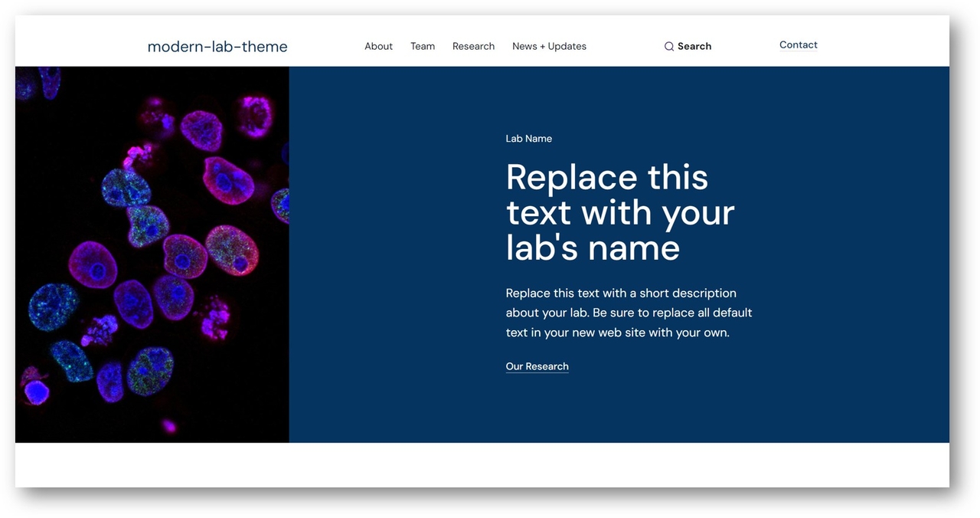980x518 pixels.
Task: Click the modern-lab-theme site logo
Action: [x=217, y=46]
